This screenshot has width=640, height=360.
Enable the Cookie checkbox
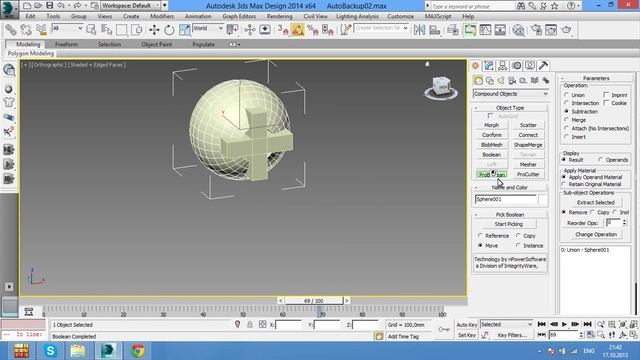[x=606, y=103]
